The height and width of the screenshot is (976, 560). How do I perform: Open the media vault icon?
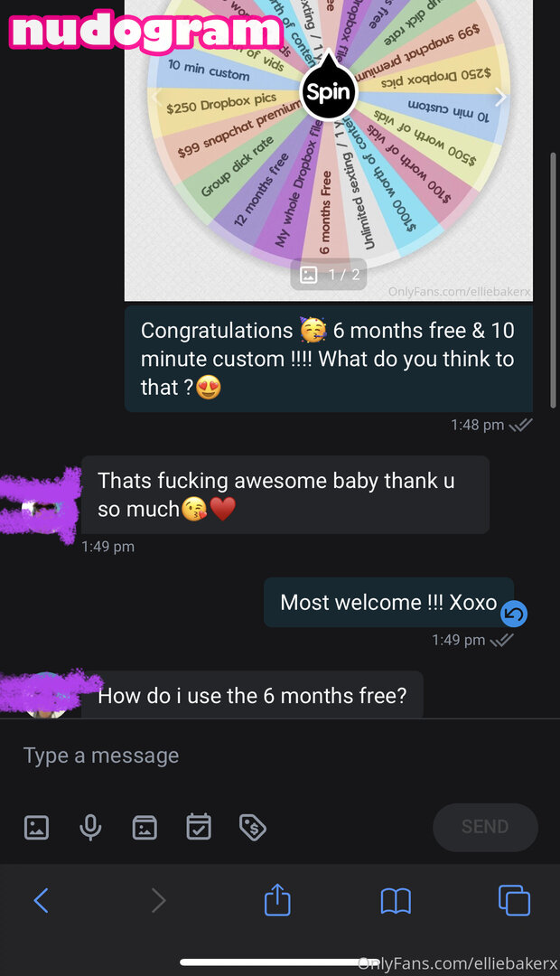pos(145,827)
